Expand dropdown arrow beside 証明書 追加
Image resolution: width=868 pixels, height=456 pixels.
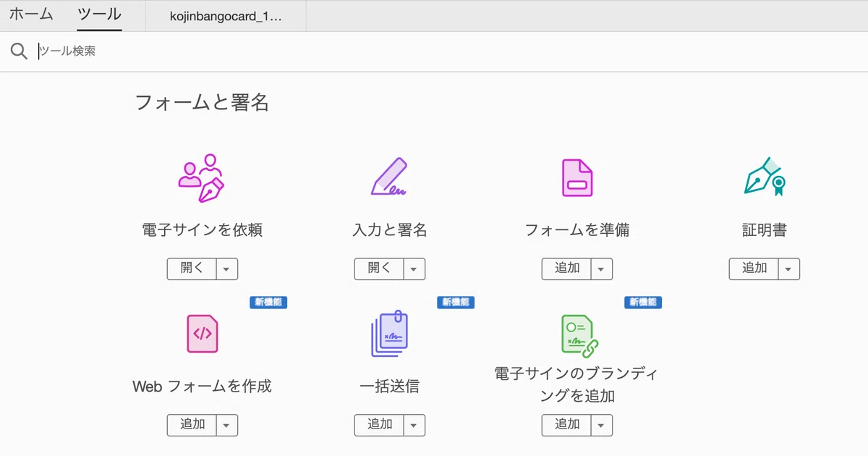point(788,269)
